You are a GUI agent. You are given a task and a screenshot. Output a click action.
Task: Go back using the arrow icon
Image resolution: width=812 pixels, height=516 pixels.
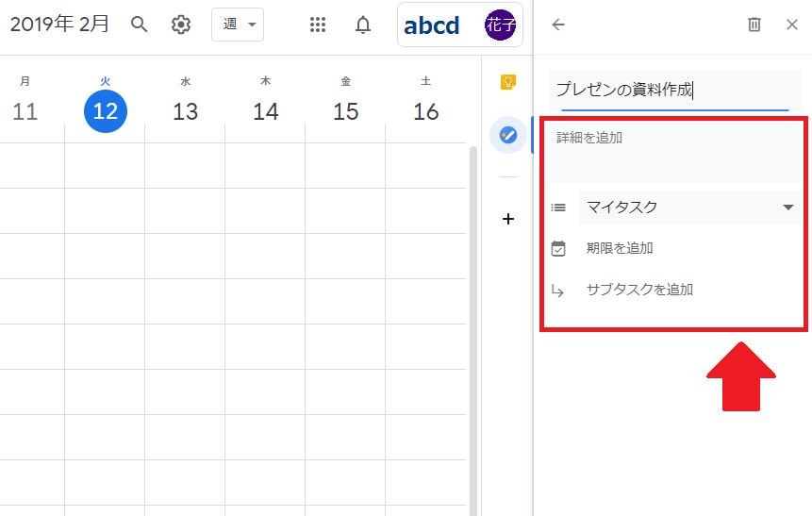point(558,25)
